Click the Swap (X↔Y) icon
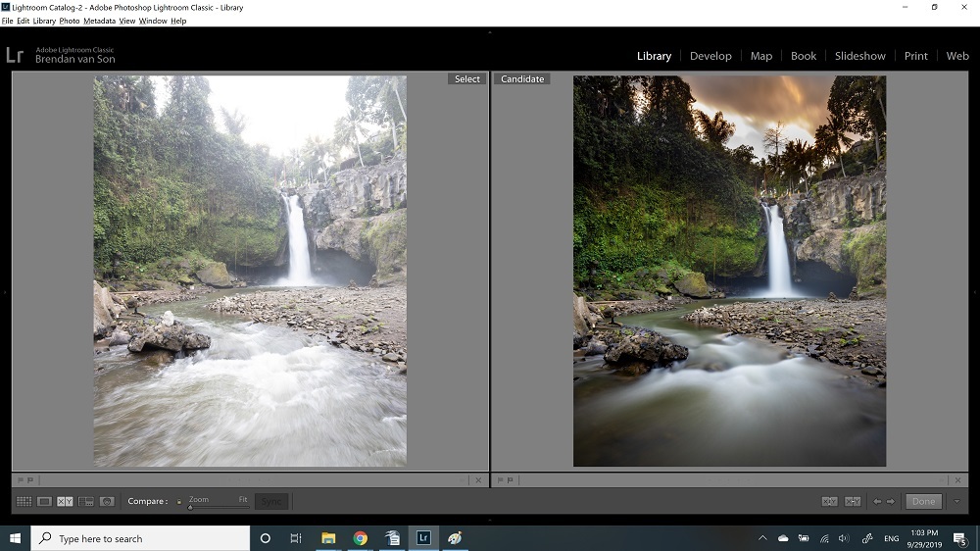The height and width of the screenshot is (551, 980). coord(829,501)
